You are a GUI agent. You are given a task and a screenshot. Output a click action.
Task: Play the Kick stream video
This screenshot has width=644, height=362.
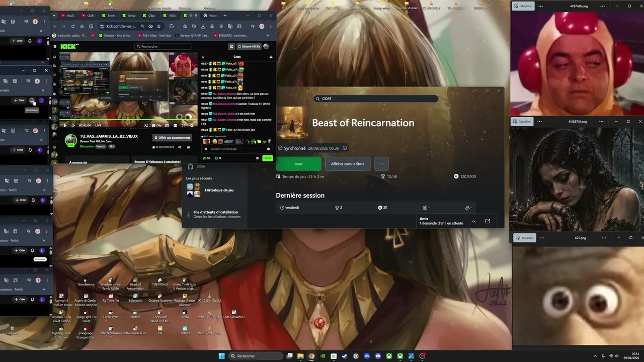pyautogui.click(x=65, y=125)
